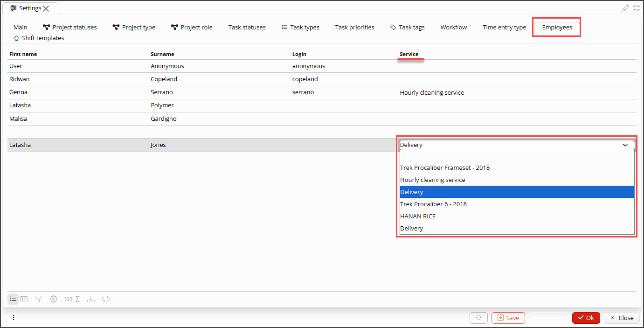Click the Service column header
The image size is (644, 328).
[409, 54]
